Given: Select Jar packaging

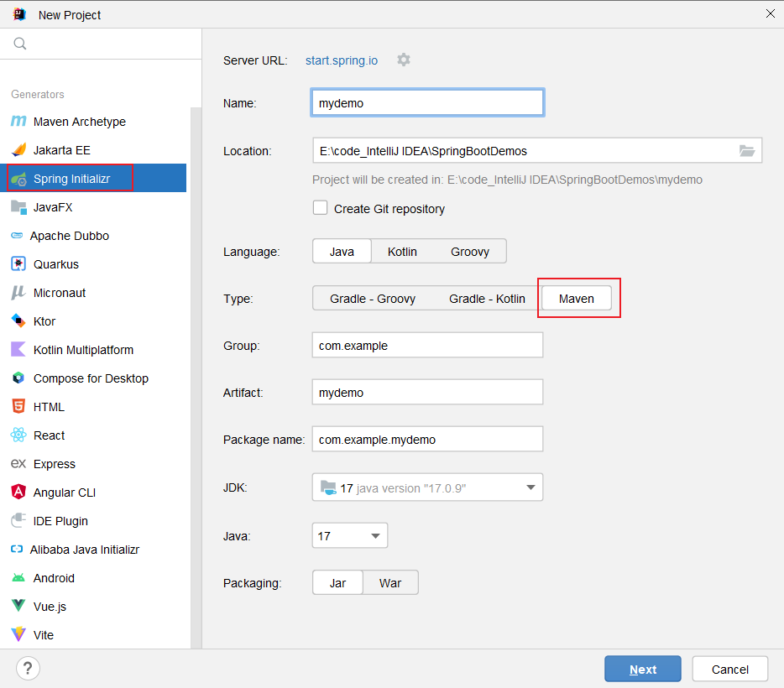Looking at the screenshot, I should [x=337, y=582].
